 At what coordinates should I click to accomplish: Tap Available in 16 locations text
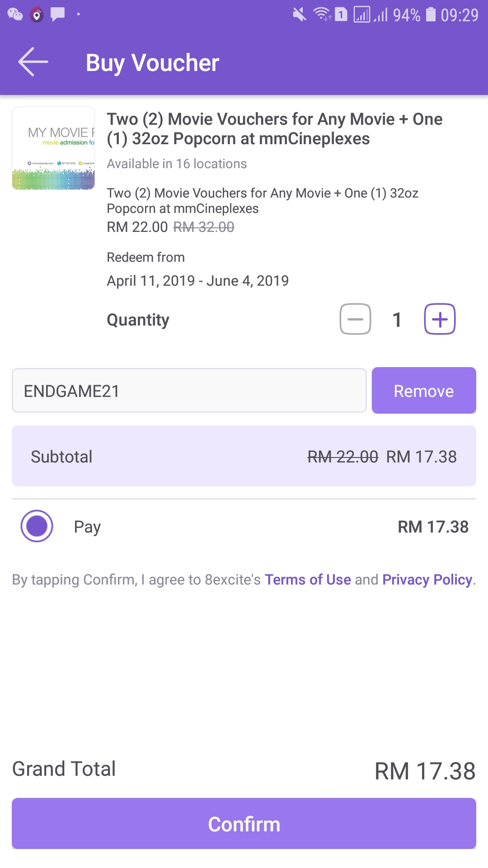pyautogui.click(x=177, y=164)
